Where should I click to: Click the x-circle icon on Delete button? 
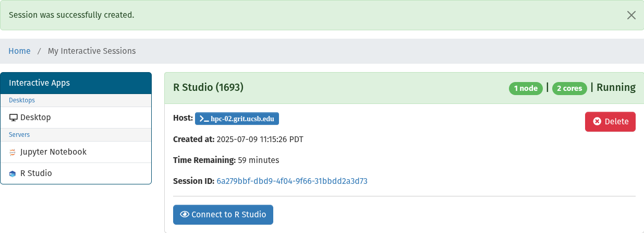[x=598, y=122]
